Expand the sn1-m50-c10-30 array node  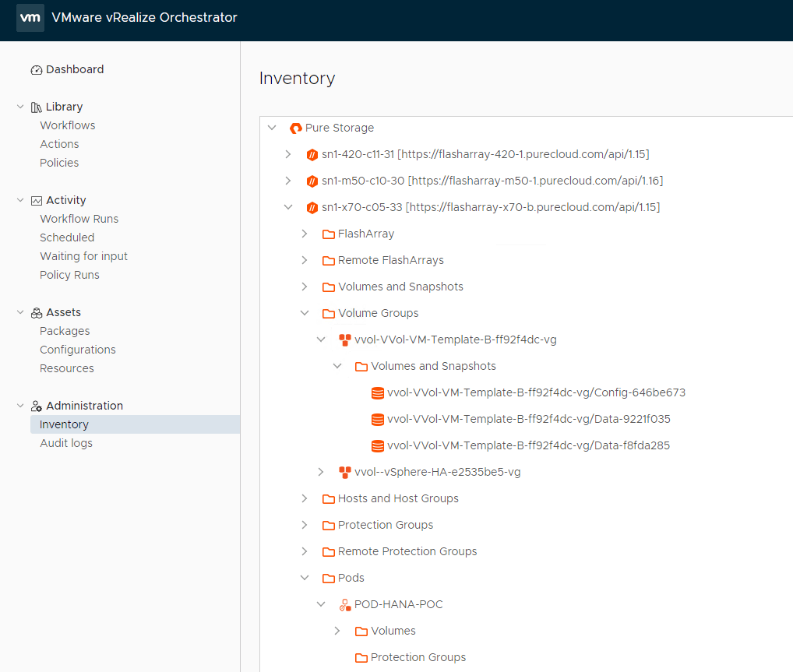[x=288, y=181]
